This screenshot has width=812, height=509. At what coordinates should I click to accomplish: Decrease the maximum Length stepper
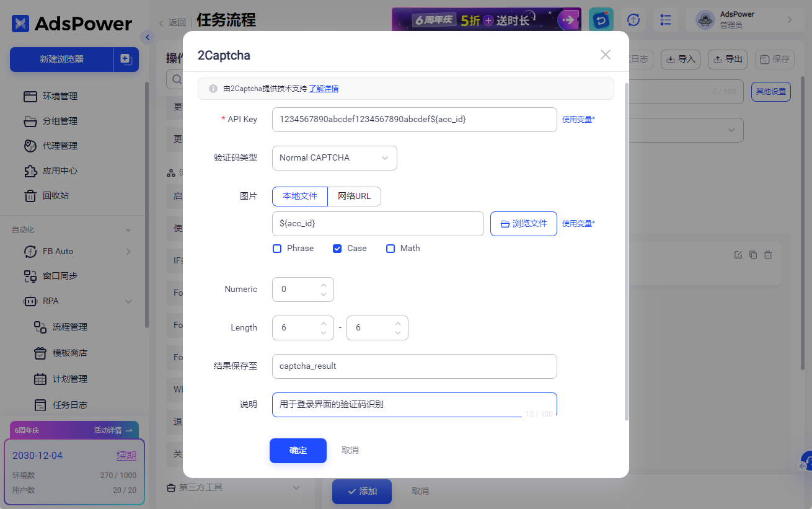pos(398,333)
